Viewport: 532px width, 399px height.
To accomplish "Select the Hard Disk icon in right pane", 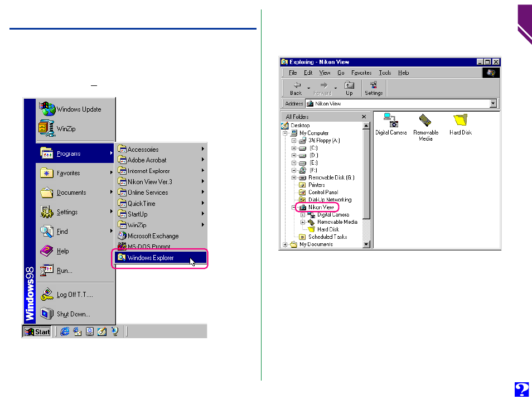I will pyautogui.click(x=461, y=124).
